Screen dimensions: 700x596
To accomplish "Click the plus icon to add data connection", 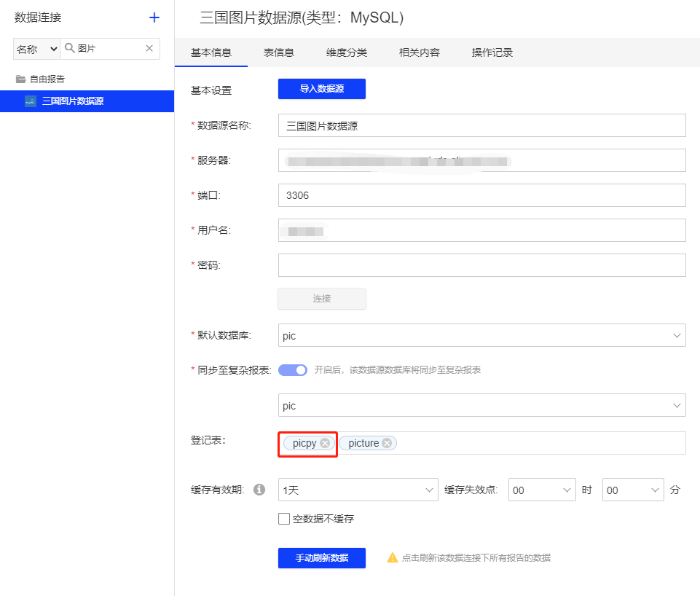I will pyautogui.click(x=154, y=17).
